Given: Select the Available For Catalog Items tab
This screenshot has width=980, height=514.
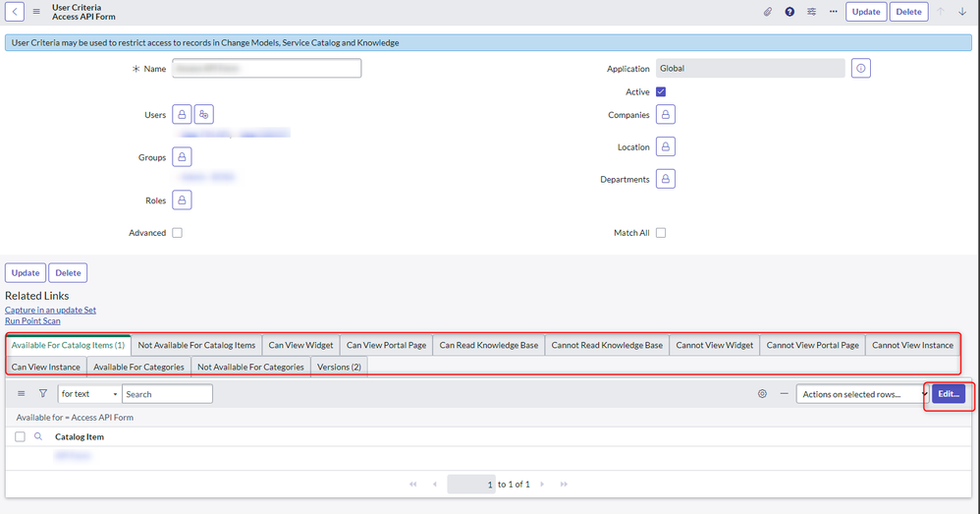Looking at the screenshot, I should click(x=68, y=345).
